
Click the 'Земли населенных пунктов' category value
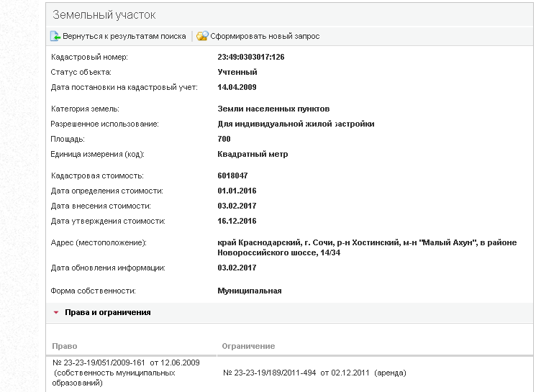[273, 109]
